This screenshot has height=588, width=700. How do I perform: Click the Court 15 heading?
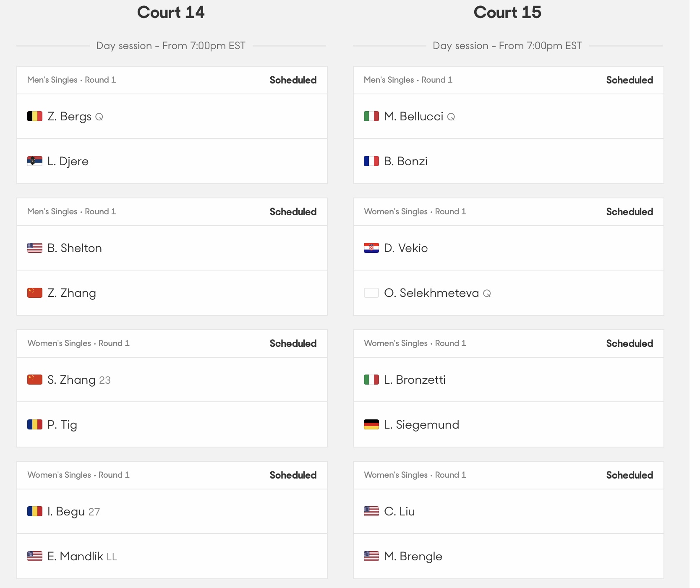507,12
